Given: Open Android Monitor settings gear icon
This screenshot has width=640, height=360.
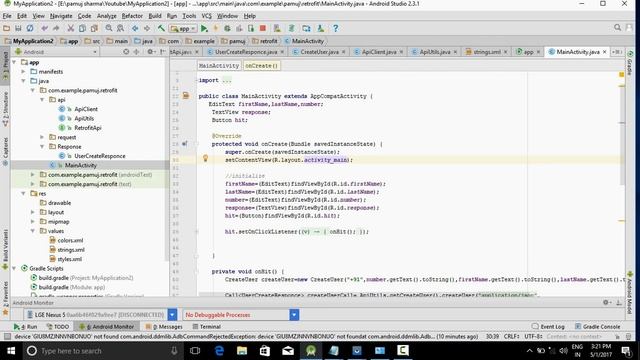Looking at the screenshot, I should pyautogui.click(x=606, y=302).
